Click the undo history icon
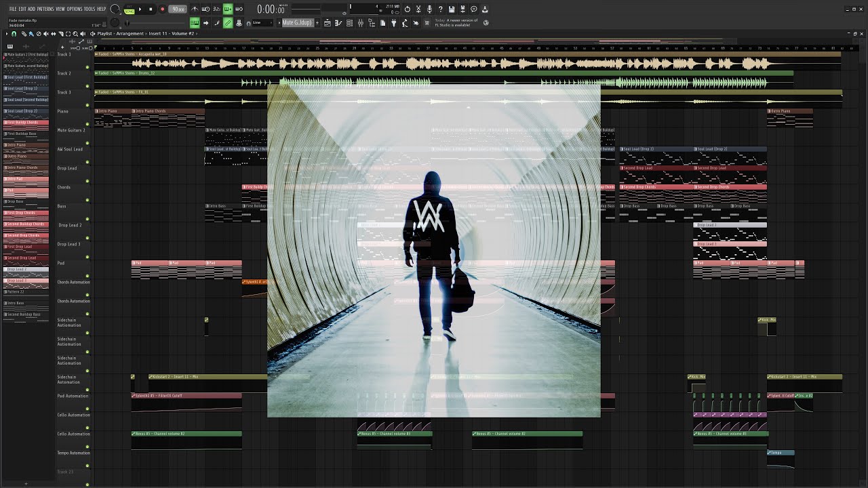This screenshot has width=868, height=488. click(x=407, y=9)
